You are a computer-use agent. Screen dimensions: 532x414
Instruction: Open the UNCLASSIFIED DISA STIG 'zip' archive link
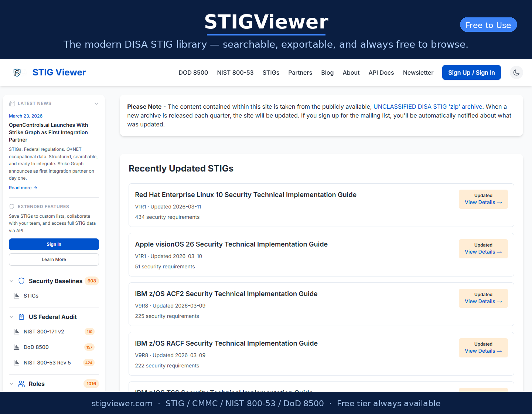[428, 106]
